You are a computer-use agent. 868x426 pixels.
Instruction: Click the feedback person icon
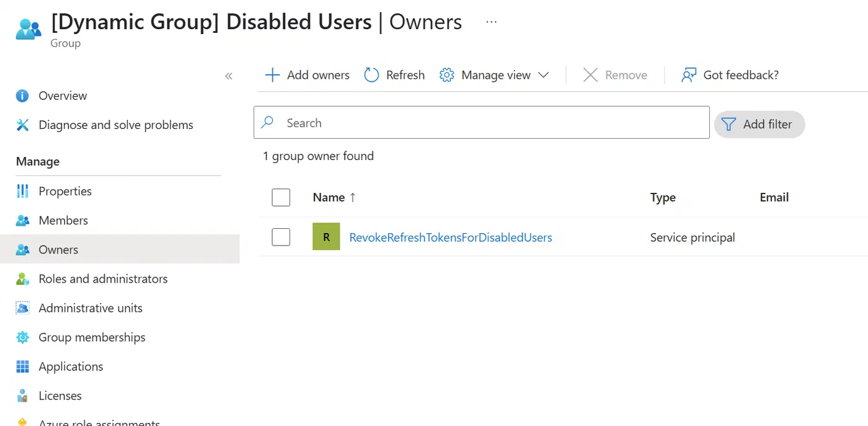689,75
